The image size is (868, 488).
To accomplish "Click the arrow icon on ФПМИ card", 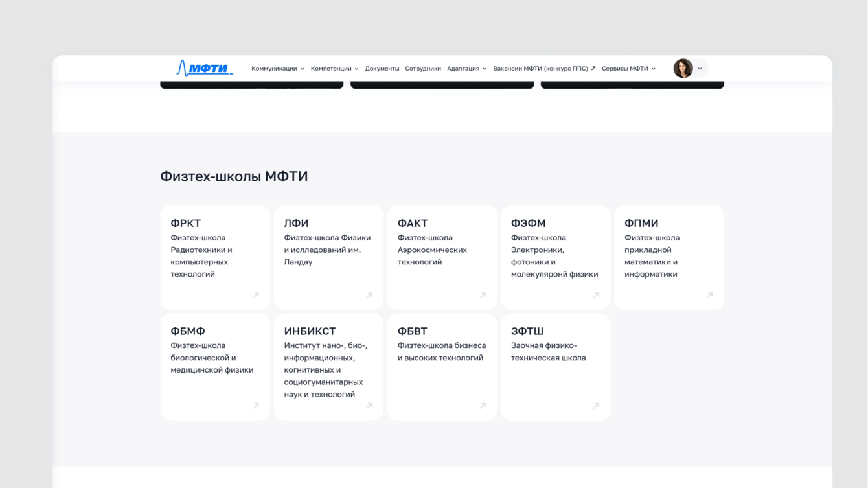I will pyautogui.click(x=710, y=296).
